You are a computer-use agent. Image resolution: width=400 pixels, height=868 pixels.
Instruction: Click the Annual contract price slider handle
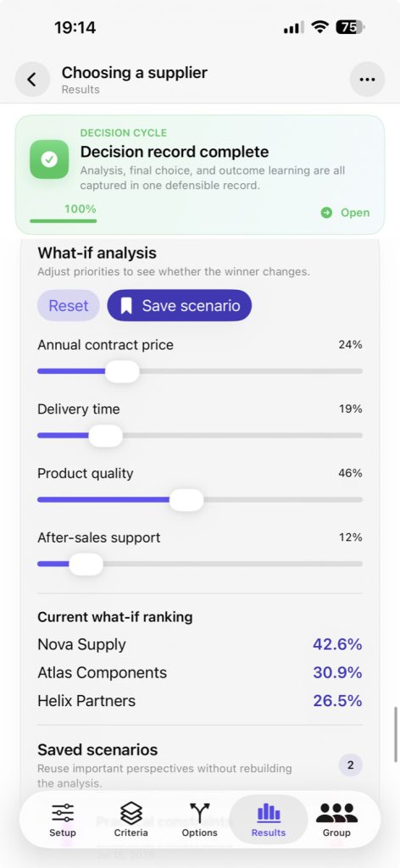tap(122, 371)
